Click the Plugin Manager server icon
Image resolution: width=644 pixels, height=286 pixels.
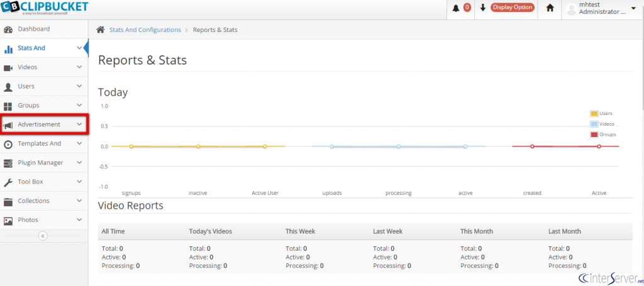click(8, 163)
